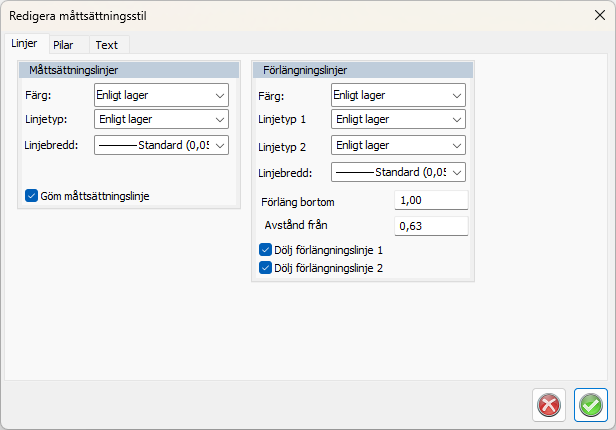This screenshot has width=616, height=430.
Task: Switch to the Pilar tab
Action: point(63,45)
